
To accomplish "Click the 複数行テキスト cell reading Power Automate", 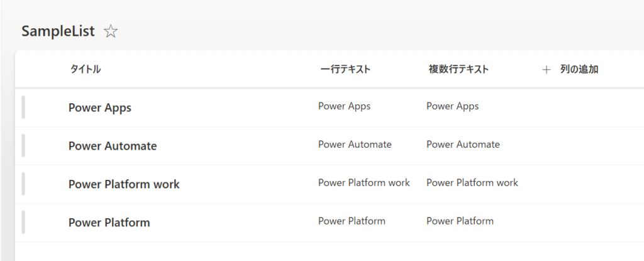I will [463, 145].
